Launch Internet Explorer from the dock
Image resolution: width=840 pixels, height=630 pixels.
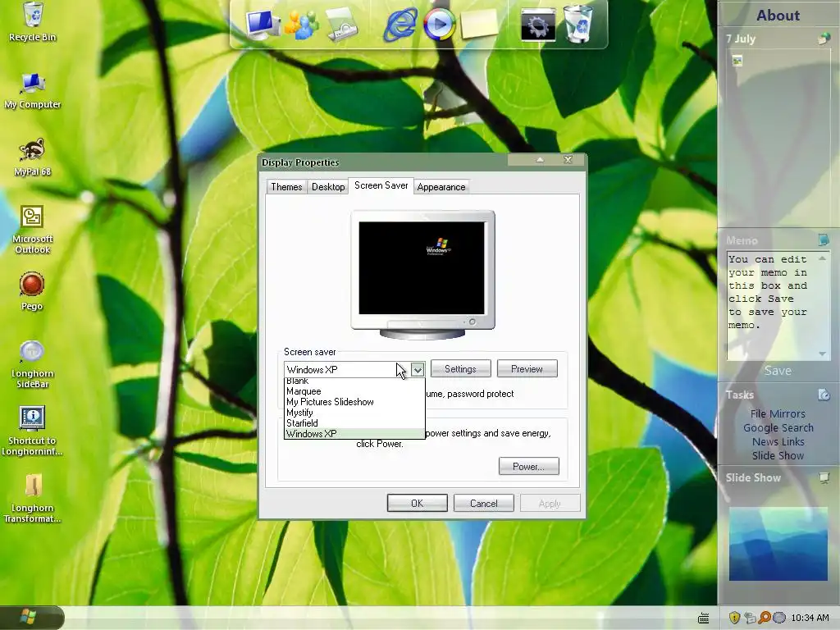point(400,25)
